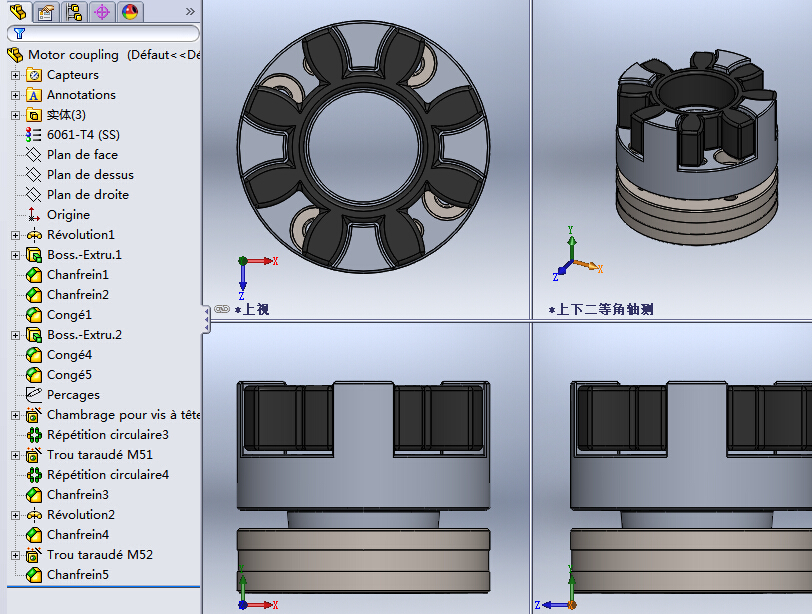Select the 6061-T4 (SS) material icon
This screenshot has width=812, height=614.
tap(34, 135)
